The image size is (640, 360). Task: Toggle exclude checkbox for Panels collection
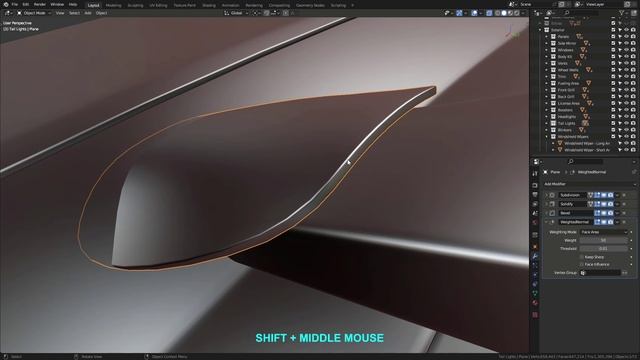pos(613,37)
